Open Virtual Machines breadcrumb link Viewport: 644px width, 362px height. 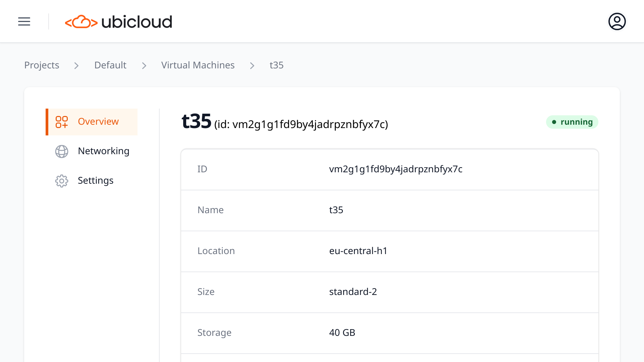point(198,65)
